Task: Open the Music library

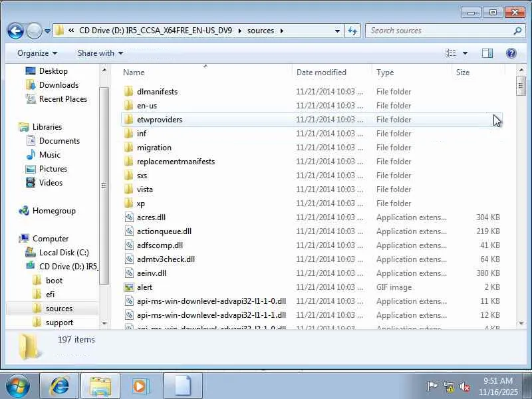Action: click(49, 155)
